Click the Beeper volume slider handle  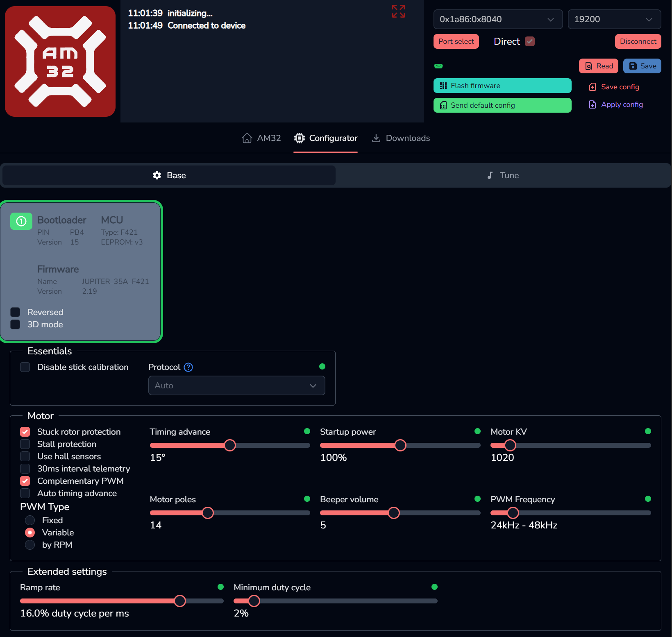point(394,513)
